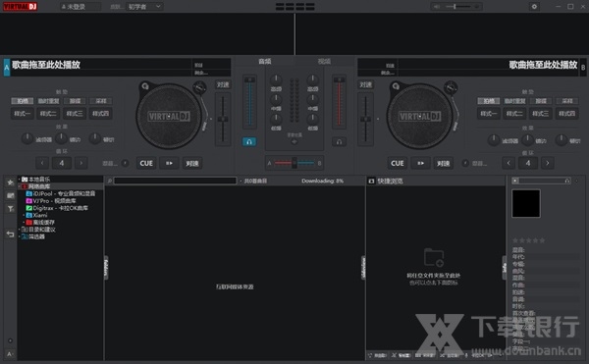Toggle the active blue headphone cue button

249,142
